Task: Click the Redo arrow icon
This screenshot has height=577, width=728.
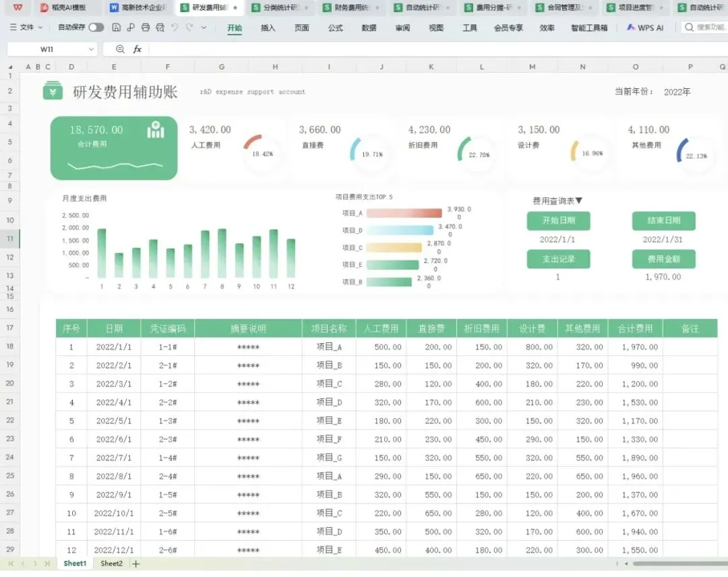Action: [189, 28]
